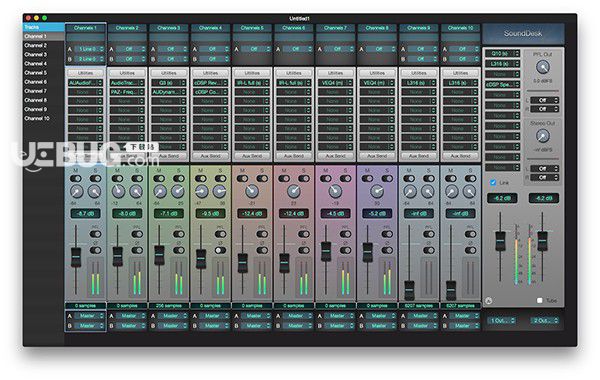
Task: Open Utilities on Channel 1 strip
Action: tap(85, 73)
